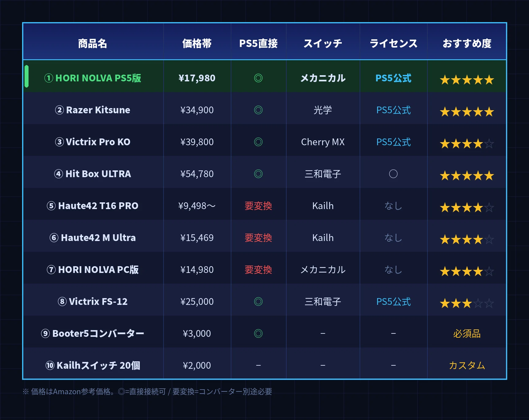Click the three-star rating for Victrix FS-12

click(467, 303)
